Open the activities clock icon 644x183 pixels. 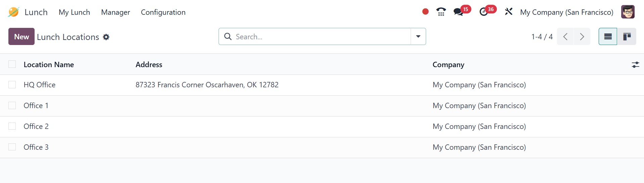[484, 12]
